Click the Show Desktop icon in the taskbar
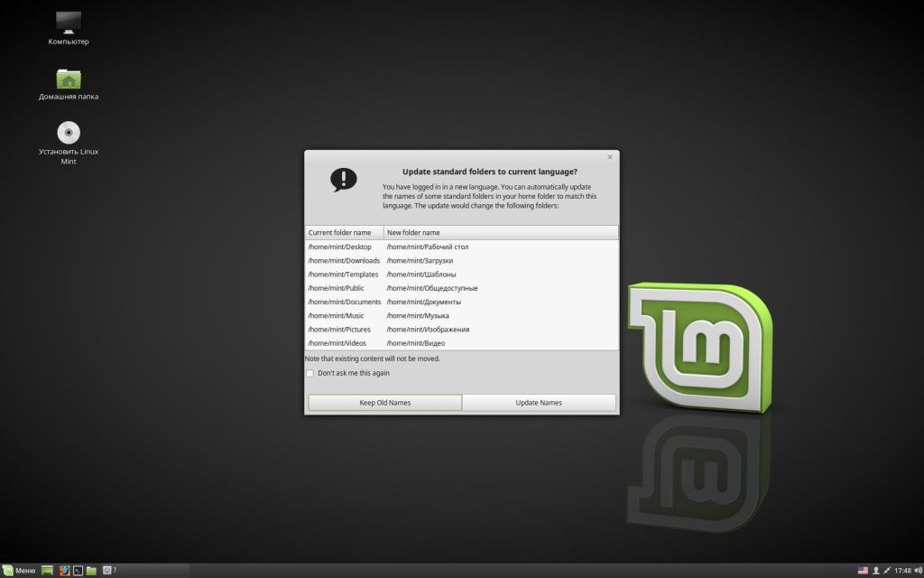Screen dimensions: 924x578 pyautogui.click(x=48, y=570)
